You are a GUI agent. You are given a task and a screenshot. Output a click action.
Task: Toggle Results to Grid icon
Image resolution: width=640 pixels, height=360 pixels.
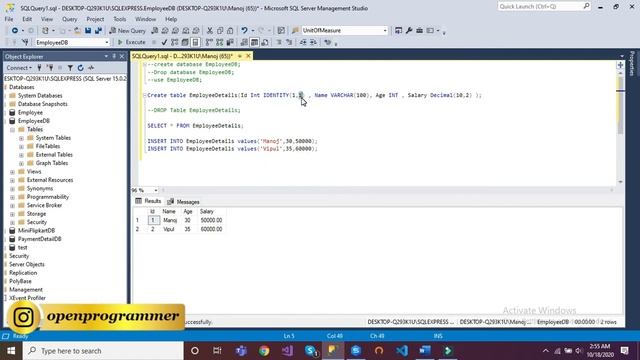point(254,42)
